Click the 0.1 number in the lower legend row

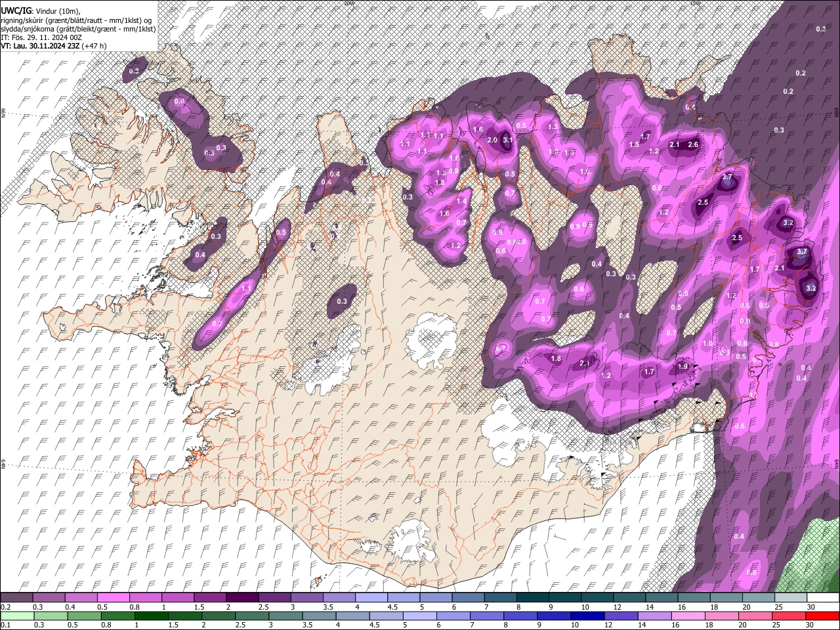[x=5, y=625]
